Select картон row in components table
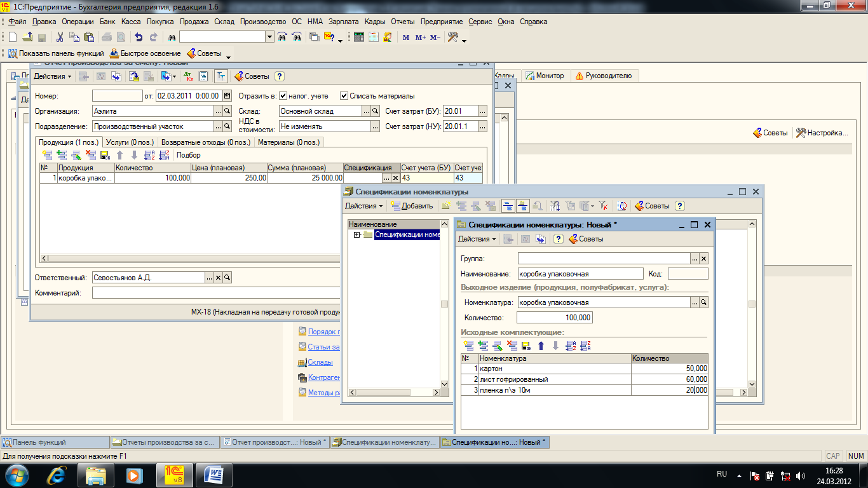The width and height of the screenshot is (868, 488). [584, 369]
